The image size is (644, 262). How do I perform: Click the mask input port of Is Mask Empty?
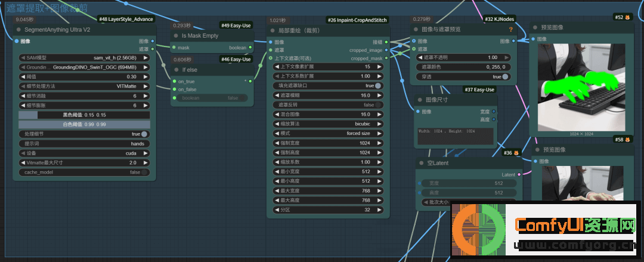(x=174, y=48)
